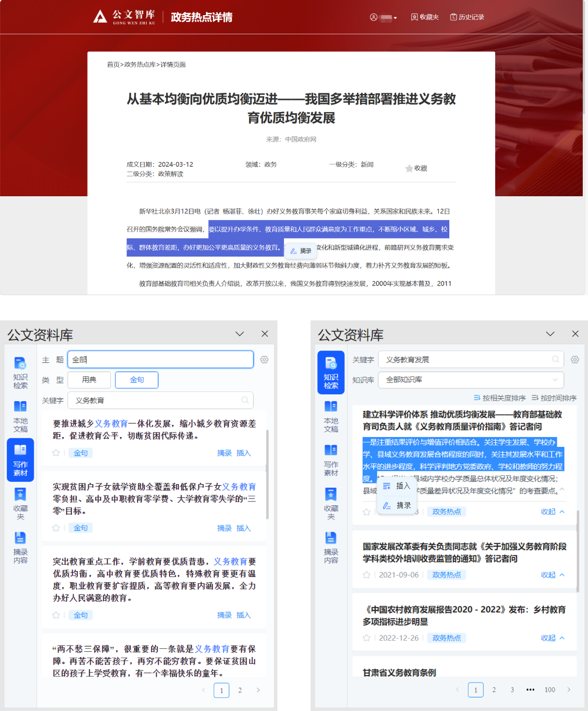The image size is (588, 711).
Task: Click 摘录 on the 突出教育重点工作 quote
Action: 224,615
